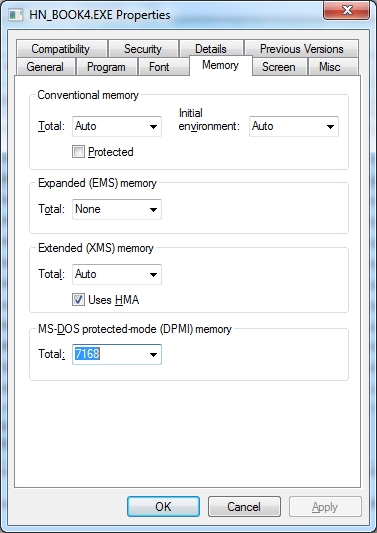
Task: Expand the XMS memory Total dropdown
Action: coord(117,274)
